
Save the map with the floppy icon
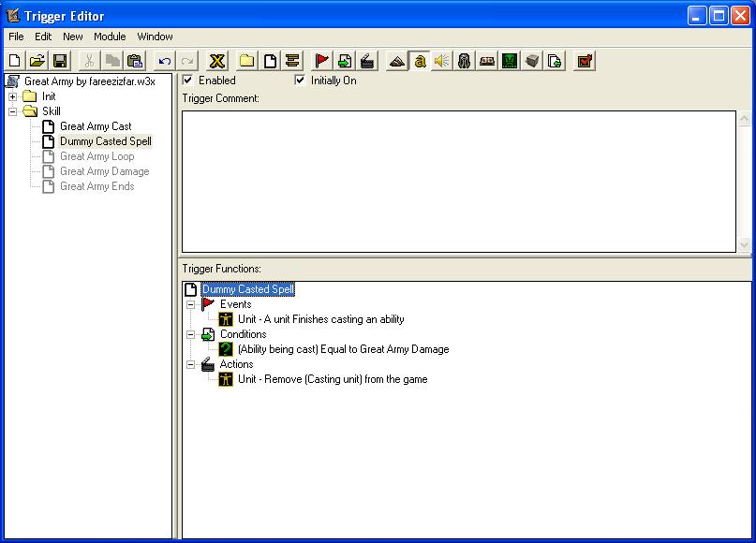pos(60,61)
